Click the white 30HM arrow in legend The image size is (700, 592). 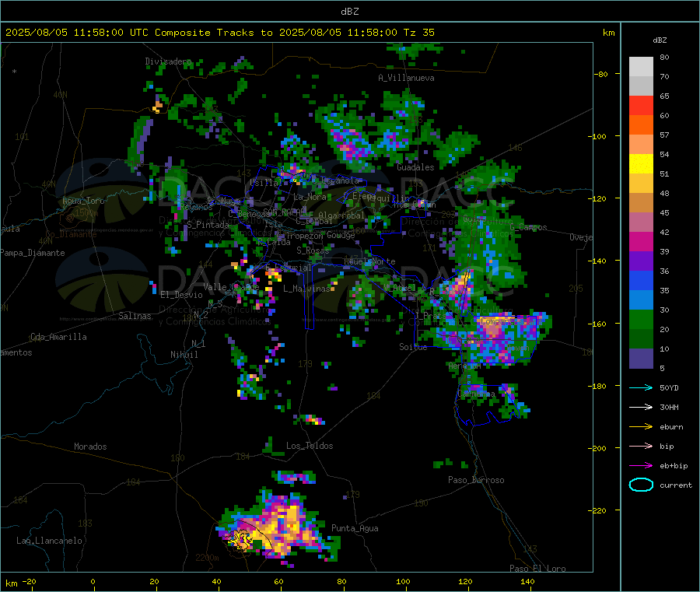(641, 407)
